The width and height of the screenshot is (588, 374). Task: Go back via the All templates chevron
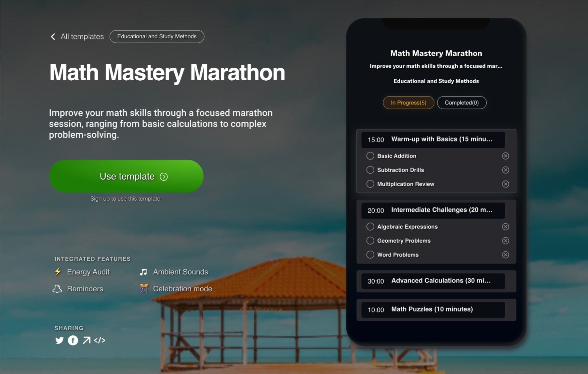pos(53,36)
